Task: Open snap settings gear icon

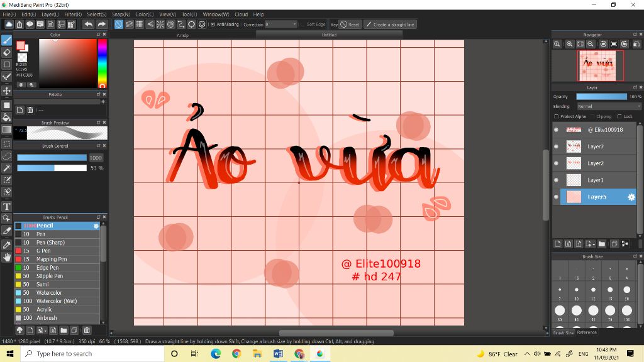Action: tap(202, 25)
